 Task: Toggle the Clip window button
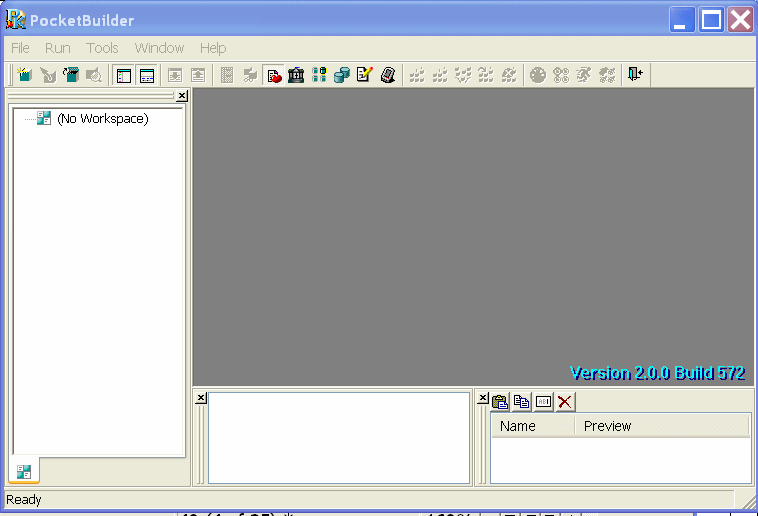274,75
